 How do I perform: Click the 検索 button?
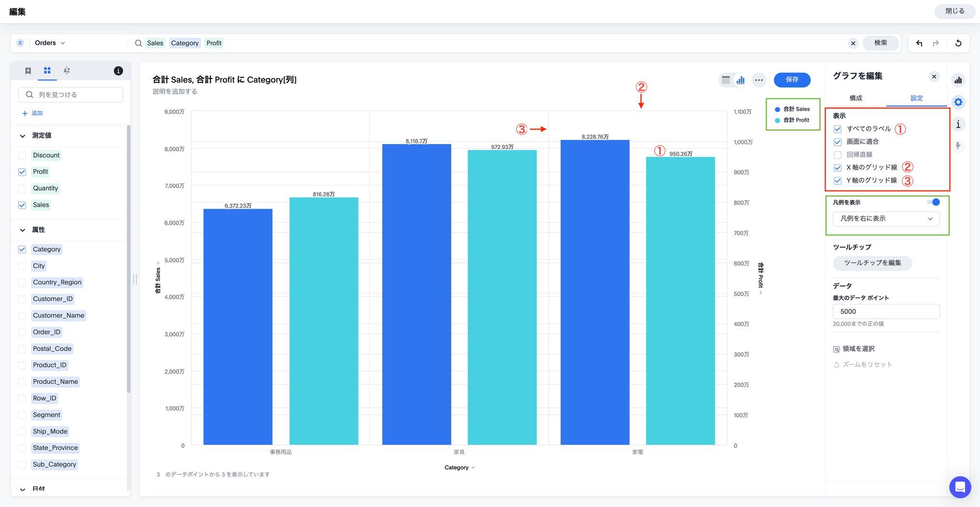click(880, 43)
